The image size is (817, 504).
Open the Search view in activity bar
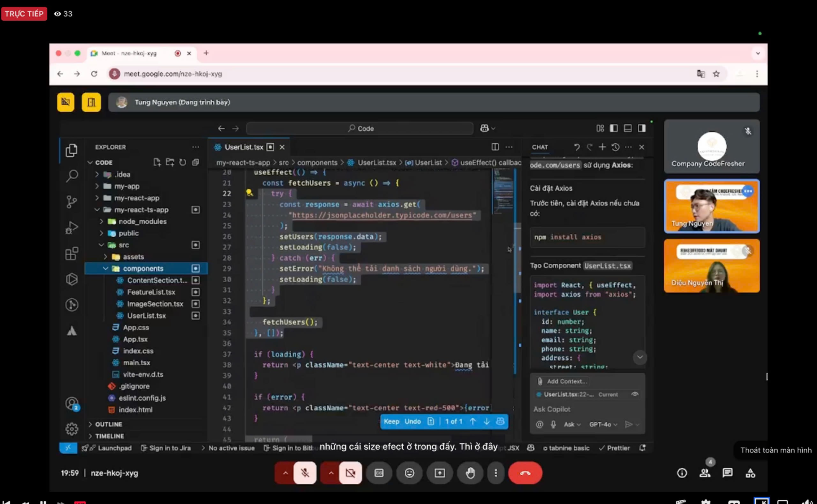click(72, 176)
